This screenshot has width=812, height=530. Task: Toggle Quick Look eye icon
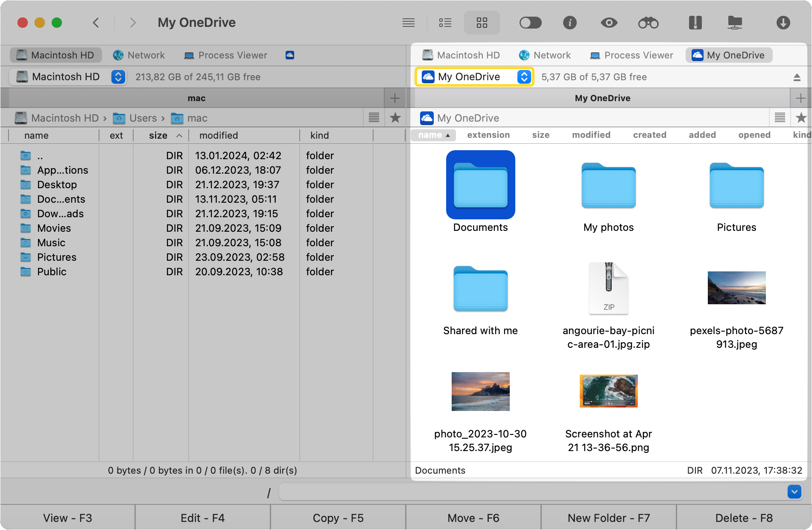click(x=609, y=23)
